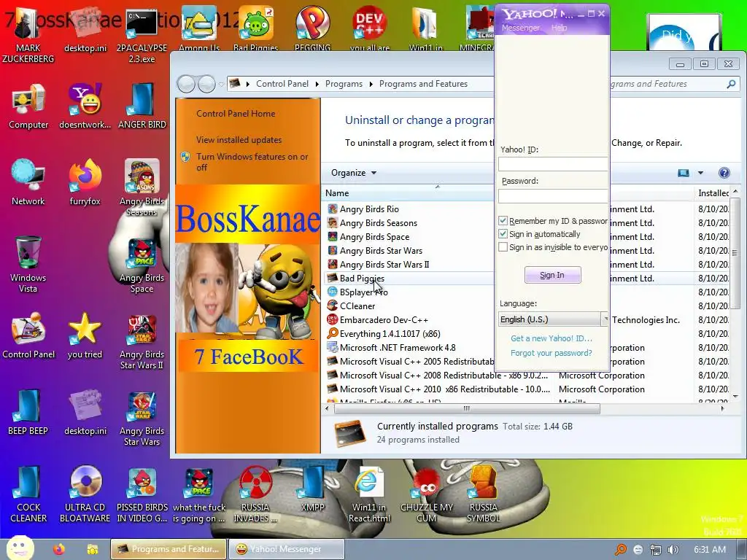Select Everything 1.4.1.1017 (x86) entry

click(x=390, y=334)
